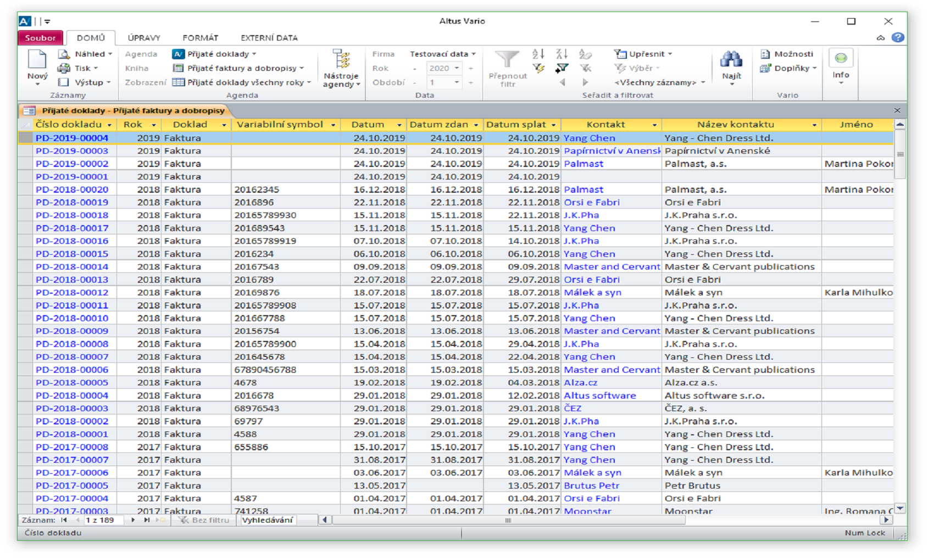The width and height of the screenshot is (928, 560).
Task: Open document link PD-2019-00004
Action: [x=72, y=138]
